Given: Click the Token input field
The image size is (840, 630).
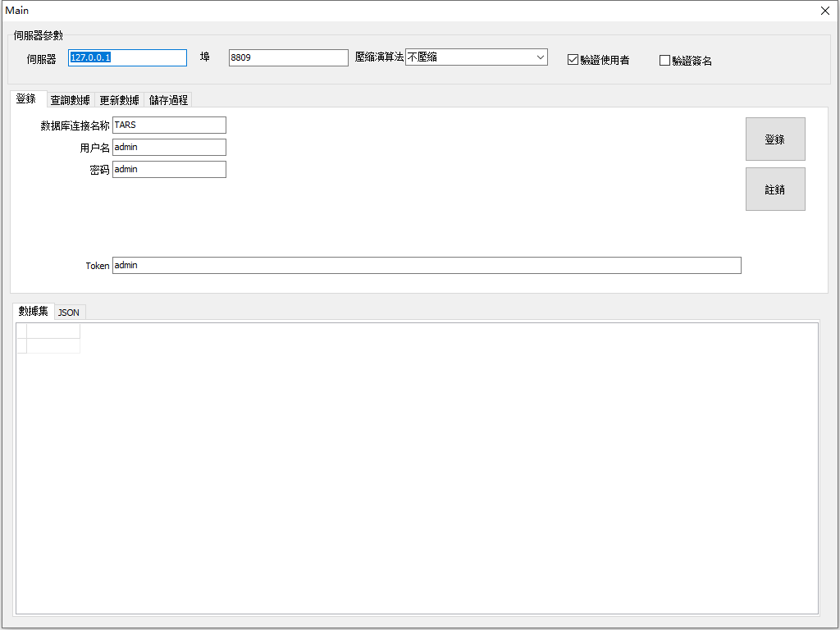Looking at the screenshot, I should point(427,265).
